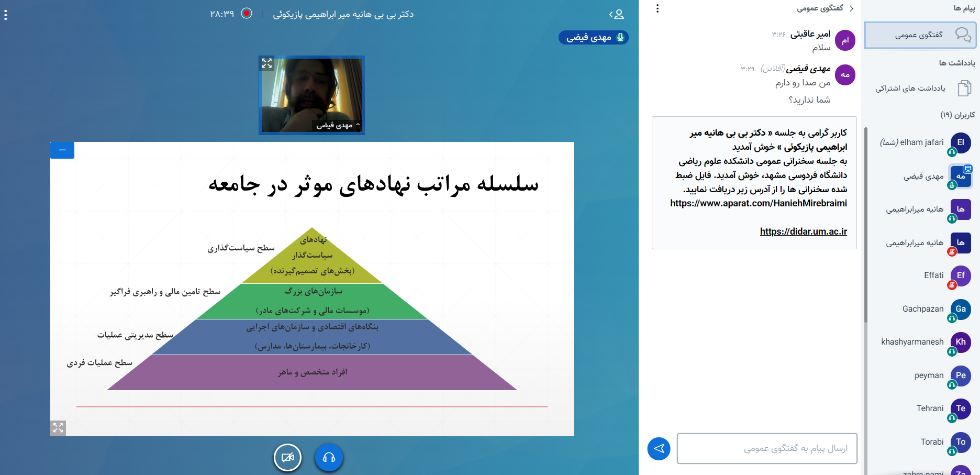Open یادداشت های اشتراکی shared notes
Image resolution: width=980 pixels, height=475 pixels.
click(x=910, y=89)
